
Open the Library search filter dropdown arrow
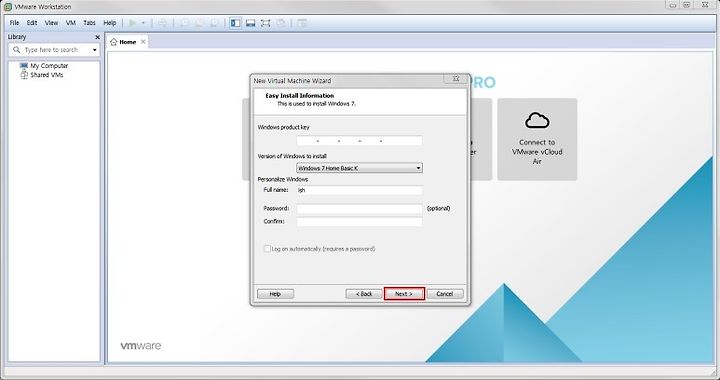pyautogui.click(x=95, y=50)
